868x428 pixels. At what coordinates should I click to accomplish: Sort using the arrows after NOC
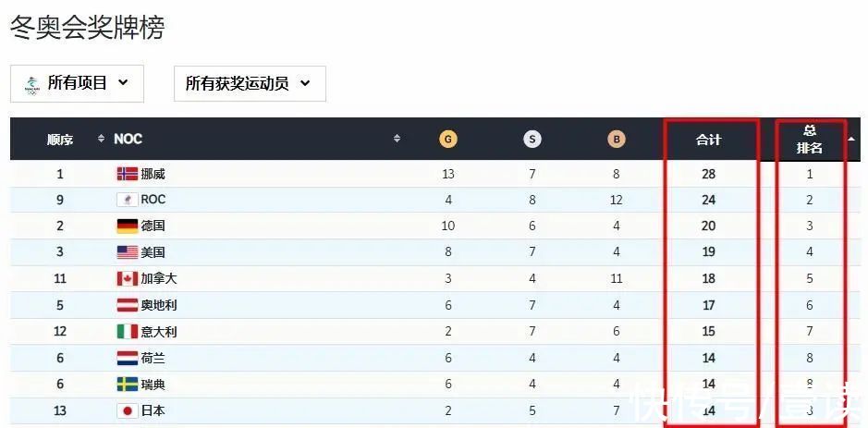[397, 139]
